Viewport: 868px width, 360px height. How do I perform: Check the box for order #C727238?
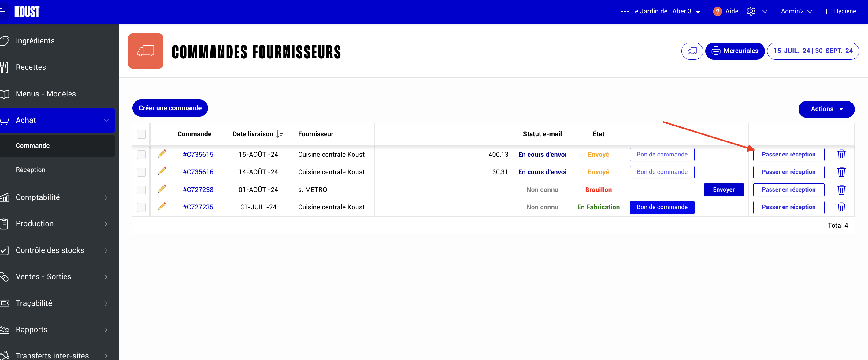click(141, 189)
